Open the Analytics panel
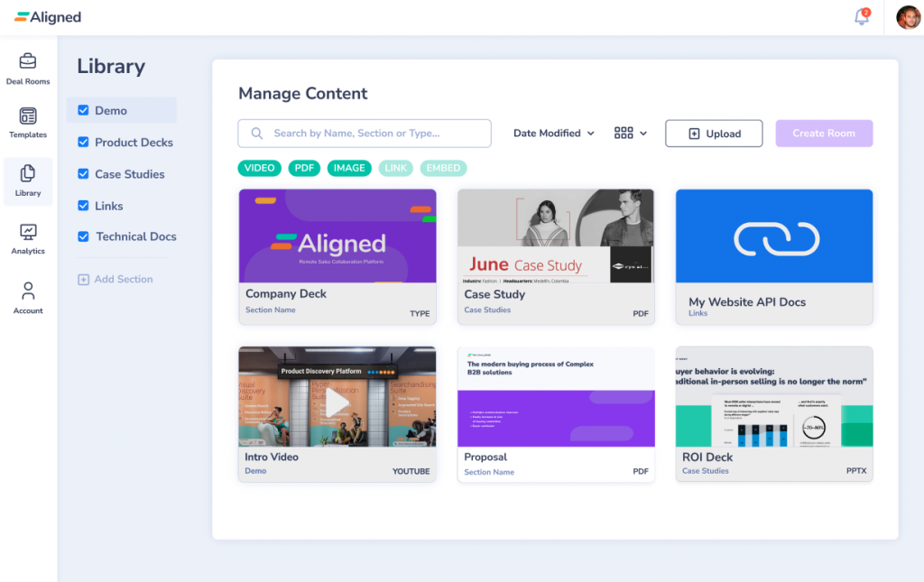Image resolution: width=924 pixels, height=582 pixels. pos(28,237)
